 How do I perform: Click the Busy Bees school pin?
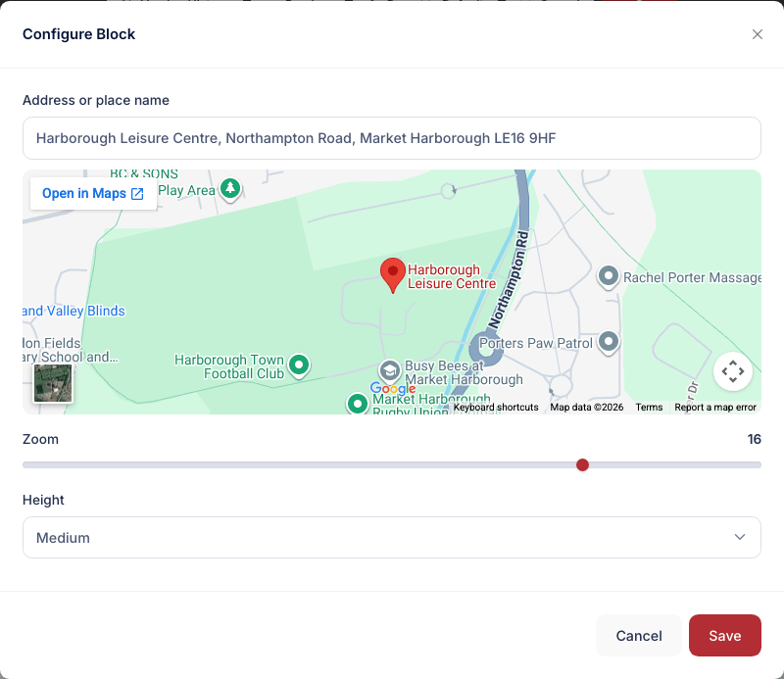389,371
